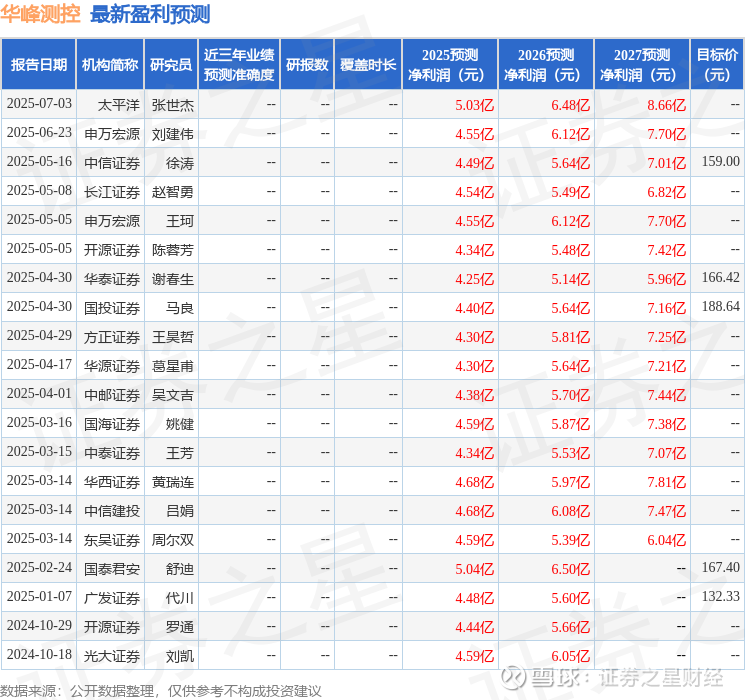Click the target price 188.64
Image resolution: width=745 pixels, height=700 pixels.
click(720, 307)
